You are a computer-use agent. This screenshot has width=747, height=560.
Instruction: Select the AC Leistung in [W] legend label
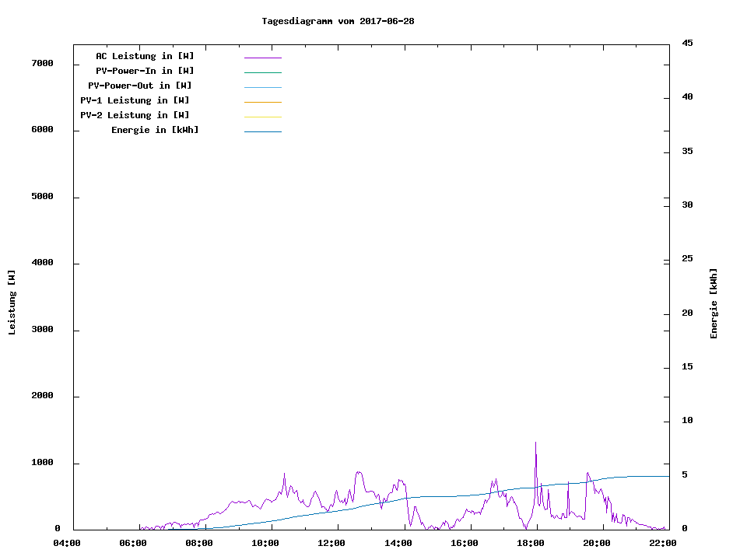pos(145,56)
